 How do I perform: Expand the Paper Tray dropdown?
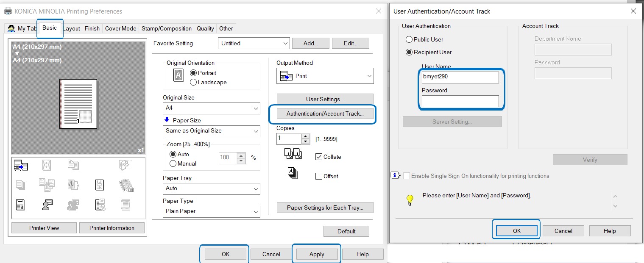[x=211, y=188]
